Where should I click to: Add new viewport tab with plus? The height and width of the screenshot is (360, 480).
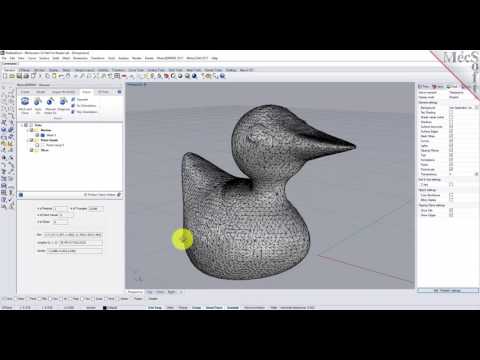coord(181,292)
